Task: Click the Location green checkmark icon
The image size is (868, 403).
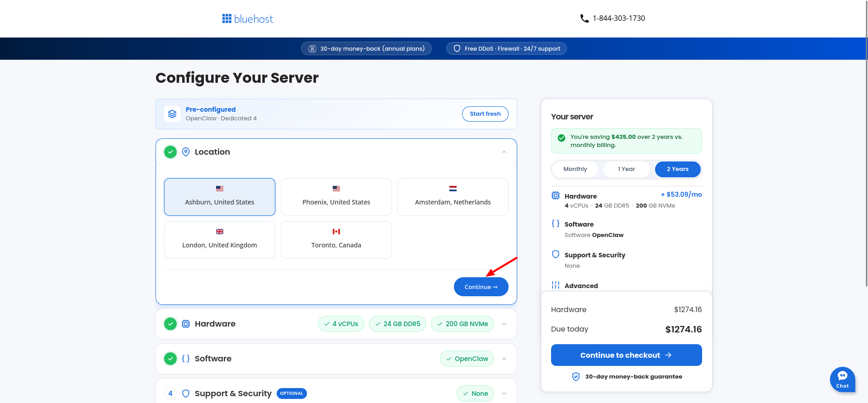Action: click(170, 152)
